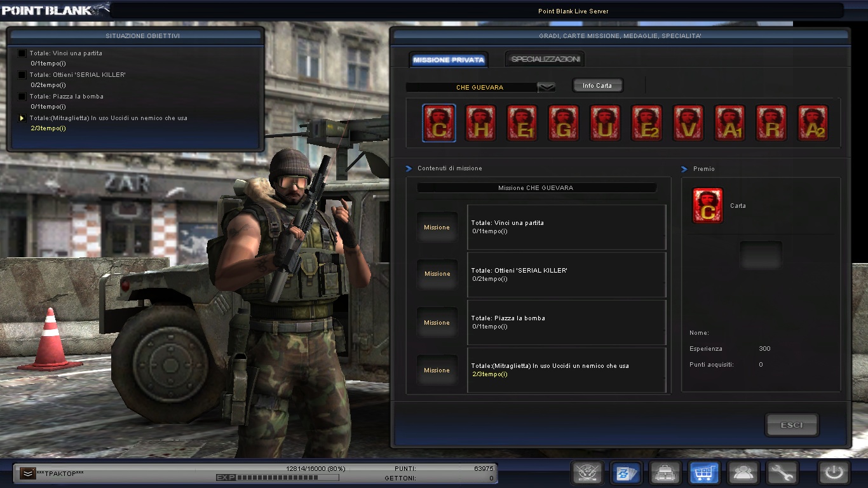Click mission text 'Totale: Vinci una partita' in list
The width and height of the screenshot is (868, 488).
[507, 223]
